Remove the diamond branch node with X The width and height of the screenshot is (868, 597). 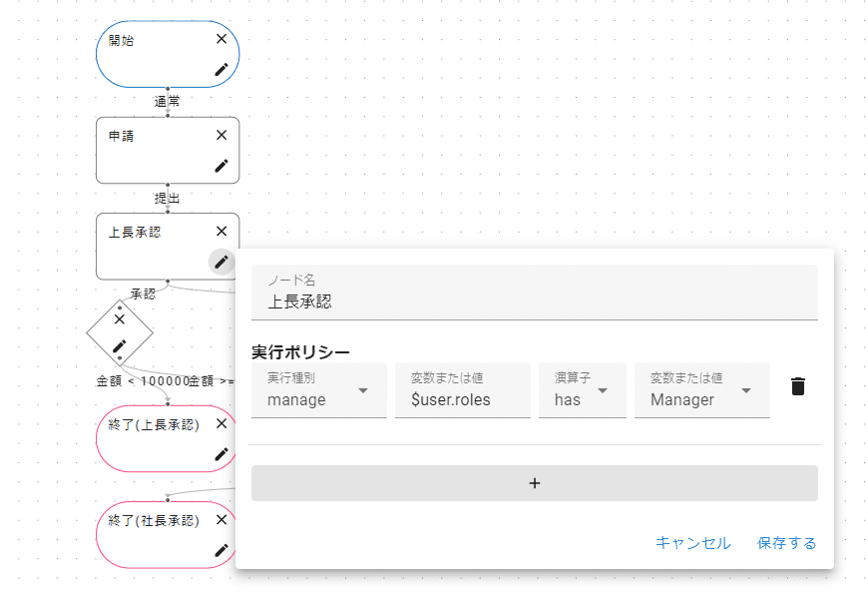[119, 319]
